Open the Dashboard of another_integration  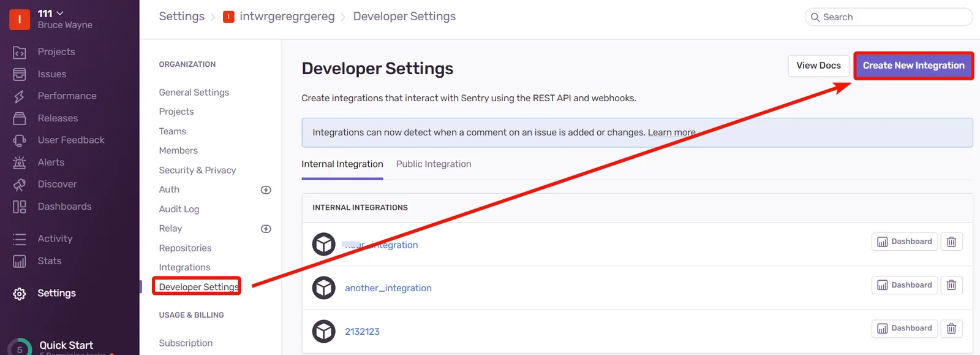[905, 285]
